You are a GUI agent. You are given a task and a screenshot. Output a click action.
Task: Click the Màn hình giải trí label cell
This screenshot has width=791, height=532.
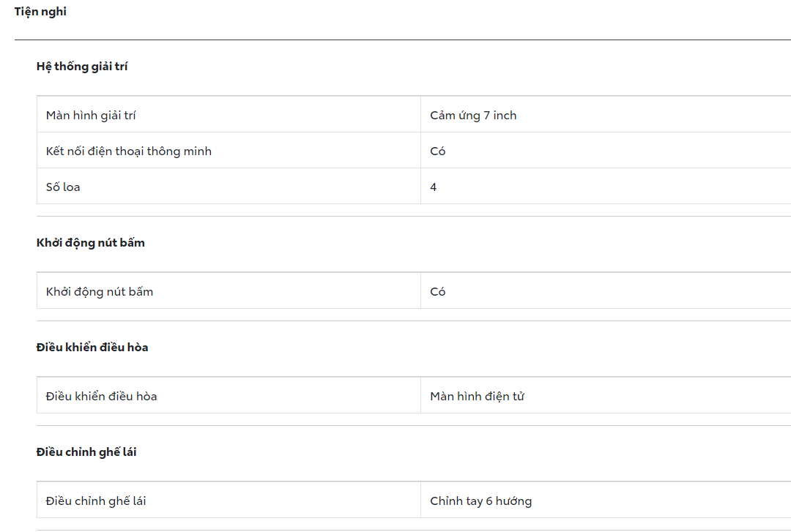[91, 116]
